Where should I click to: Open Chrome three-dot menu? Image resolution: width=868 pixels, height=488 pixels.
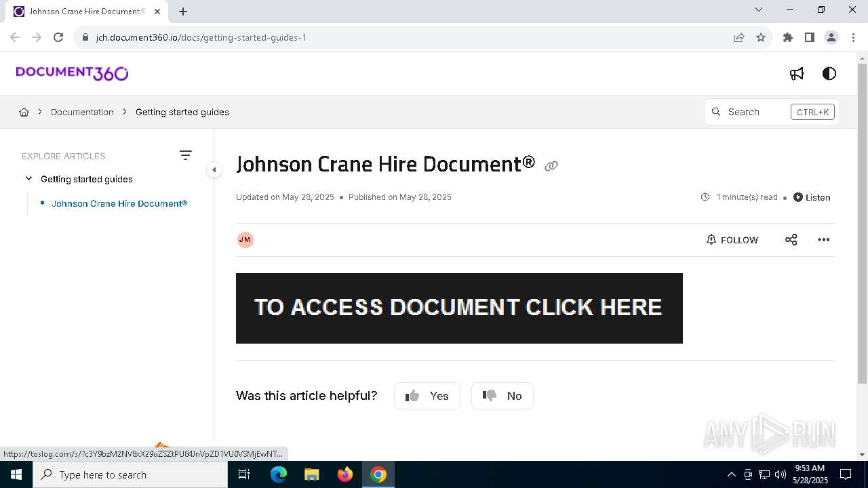click(852, 37)
